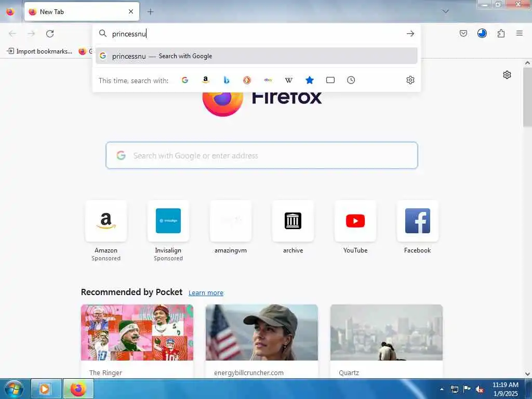Search this time with Wikipedia
Viewport: 532px width, 399px height.
289,80
